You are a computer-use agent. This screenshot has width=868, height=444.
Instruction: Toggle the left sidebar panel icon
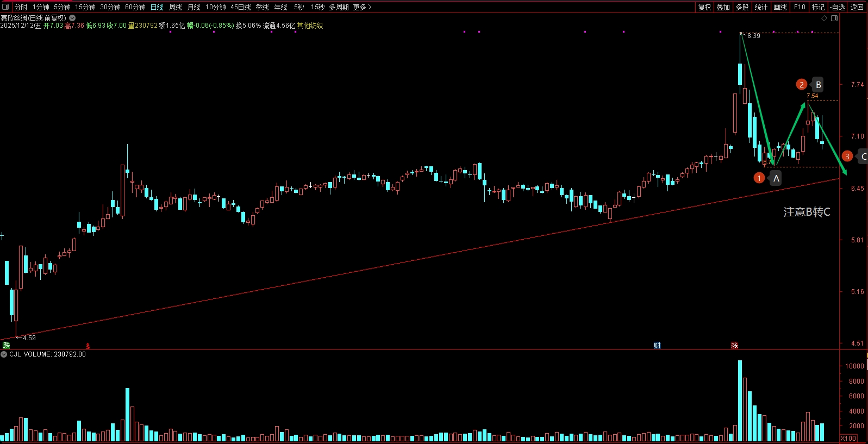point(5,7)
